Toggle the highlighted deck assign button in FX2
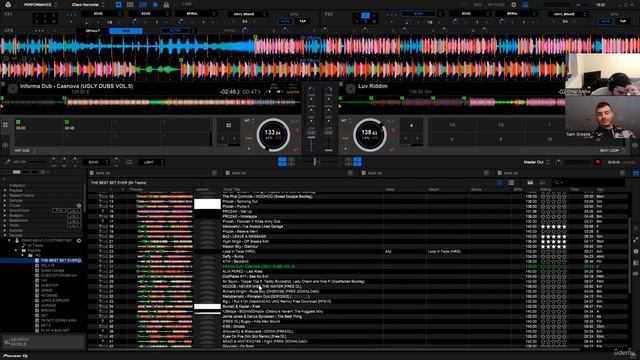The height and width of the screenshot is (360, 640). pos(365,16)
